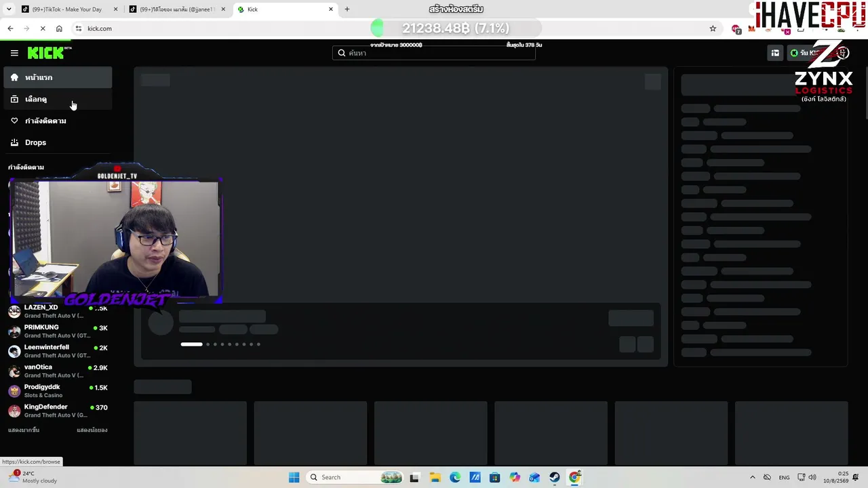
Task: Open กำลังติดตาม following in the sidebar menu
Action: pos(58,121)
